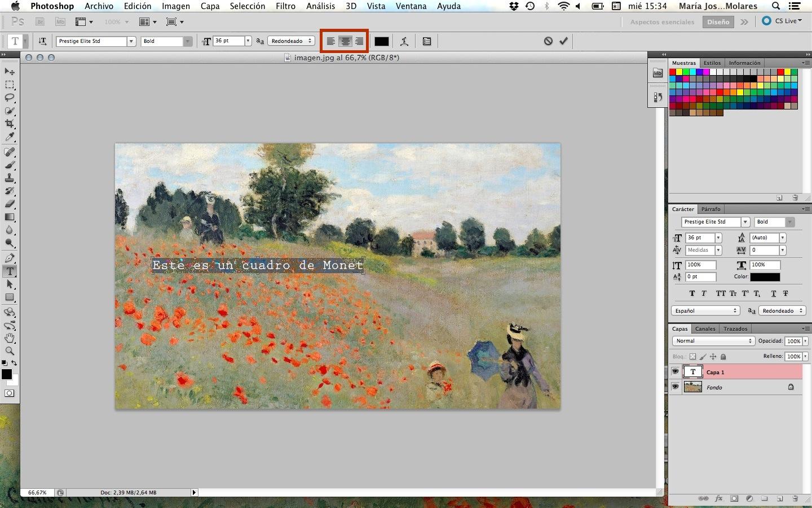Image resolution: width=812 pixels, height=508 pixels.
Task: Open the Filtro menu
Action: click(285, 6)
